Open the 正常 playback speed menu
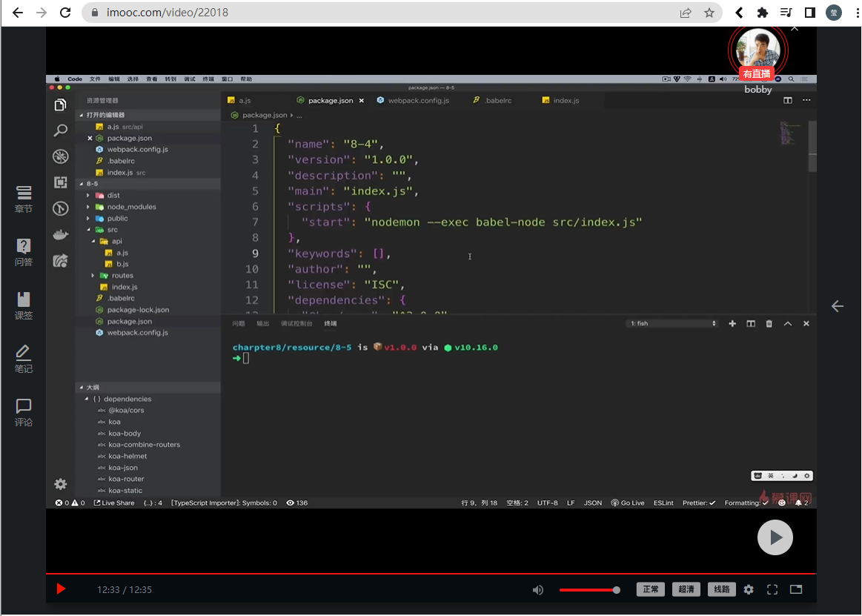 [650, 589]
